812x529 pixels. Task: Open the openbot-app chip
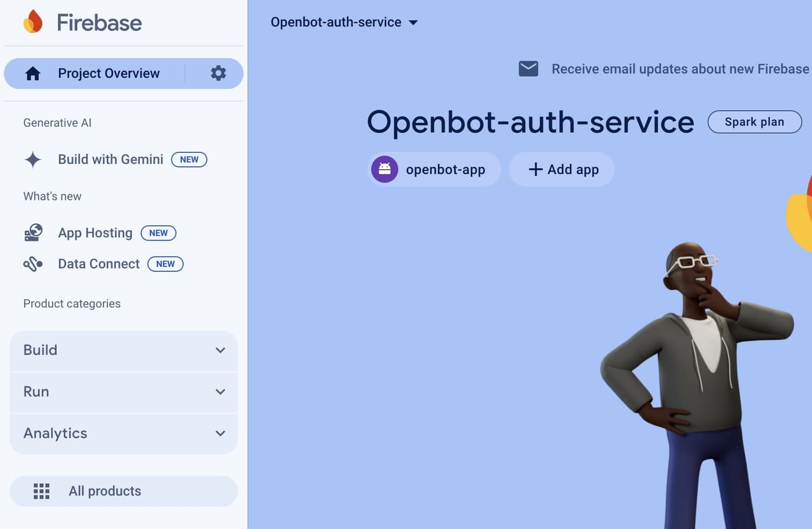434,169
